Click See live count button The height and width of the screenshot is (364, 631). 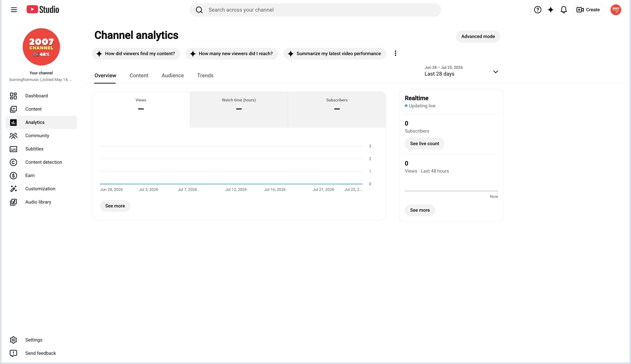pyautogui.click(x=424, y=143)
